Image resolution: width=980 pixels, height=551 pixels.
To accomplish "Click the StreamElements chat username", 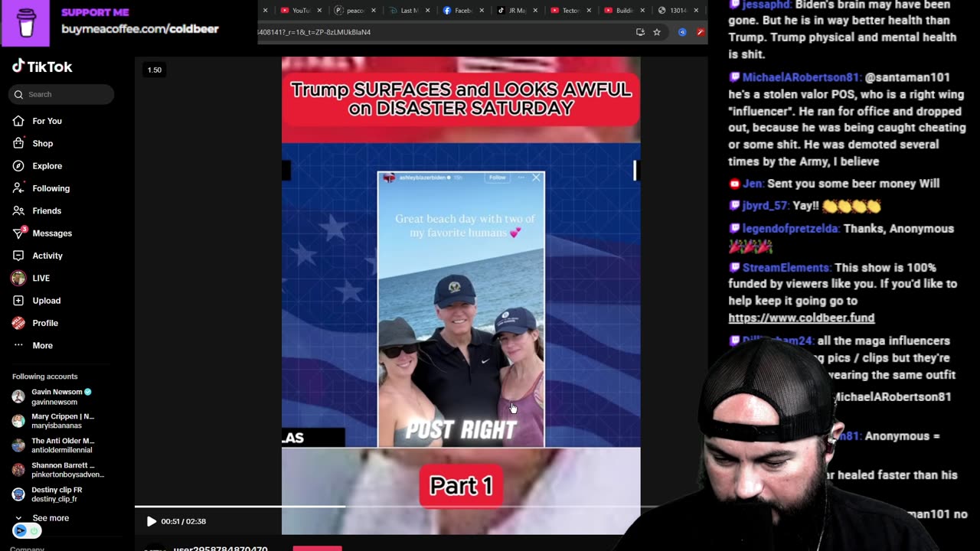I will (x=786, y=268).
